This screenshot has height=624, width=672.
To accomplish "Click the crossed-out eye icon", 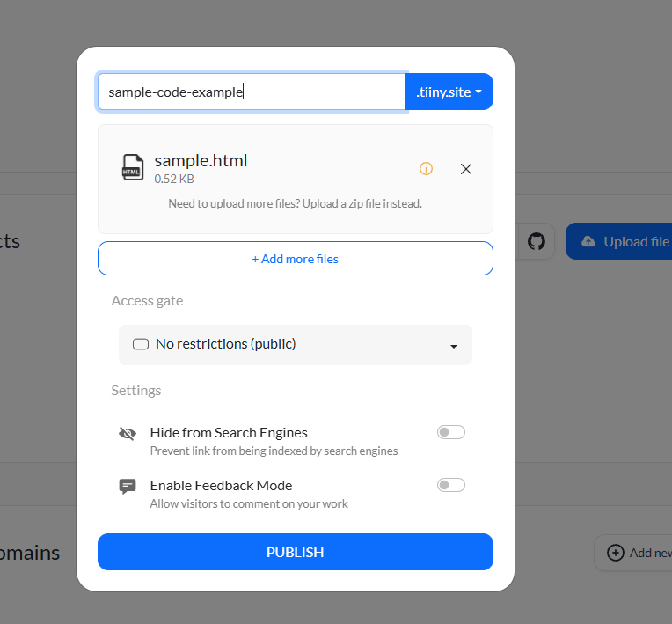I will [x=128, y=433].
